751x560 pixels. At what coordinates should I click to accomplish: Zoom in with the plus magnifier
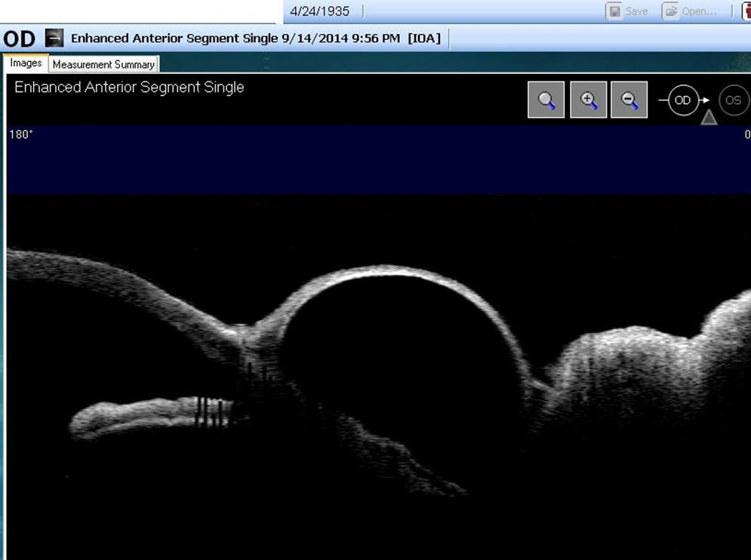coord(589,100)
